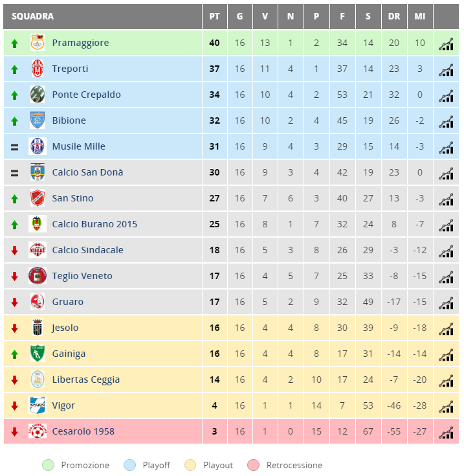
Task: Click the Ponte Crepaldo team crest
Action: (x=38, y=95)
